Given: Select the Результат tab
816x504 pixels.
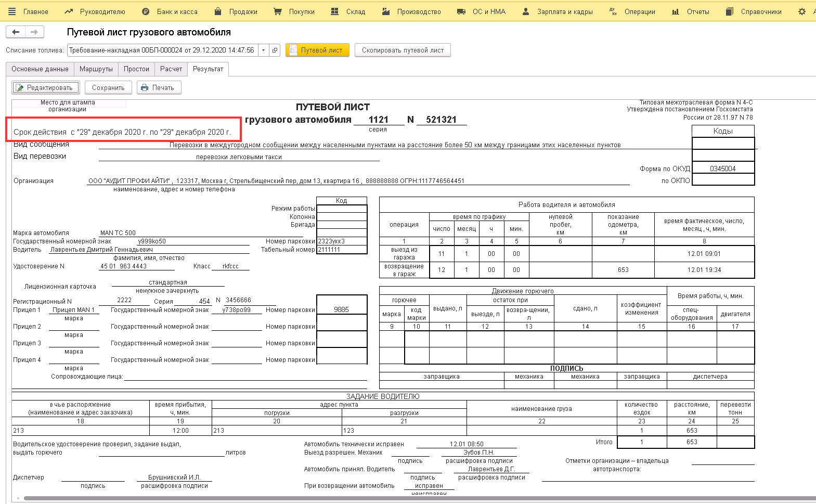Looking at the screenshot, I should click(208, 69).
